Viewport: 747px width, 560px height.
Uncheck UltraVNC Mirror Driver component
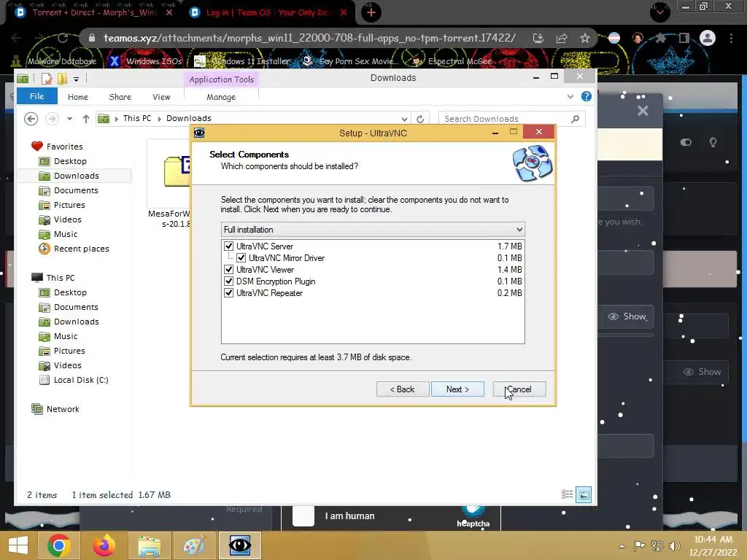241,258
